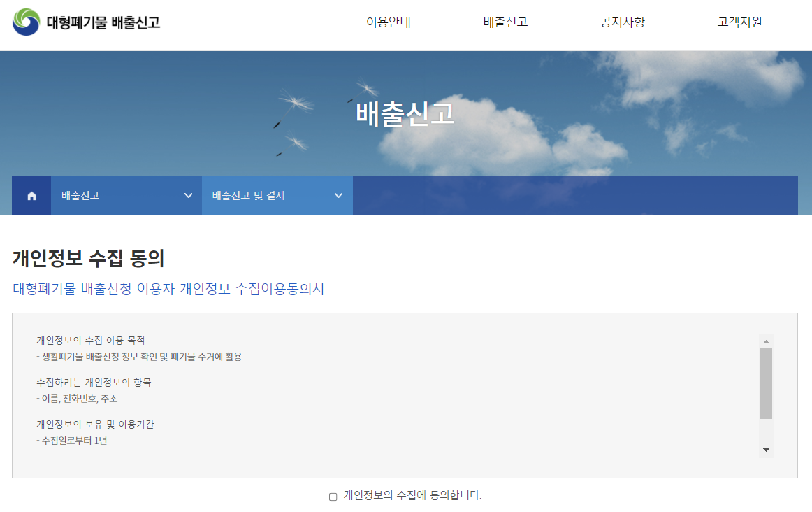
Task: Expand the 배출신고 breadcrumb dropdown
Action: [x=126, y=195]
